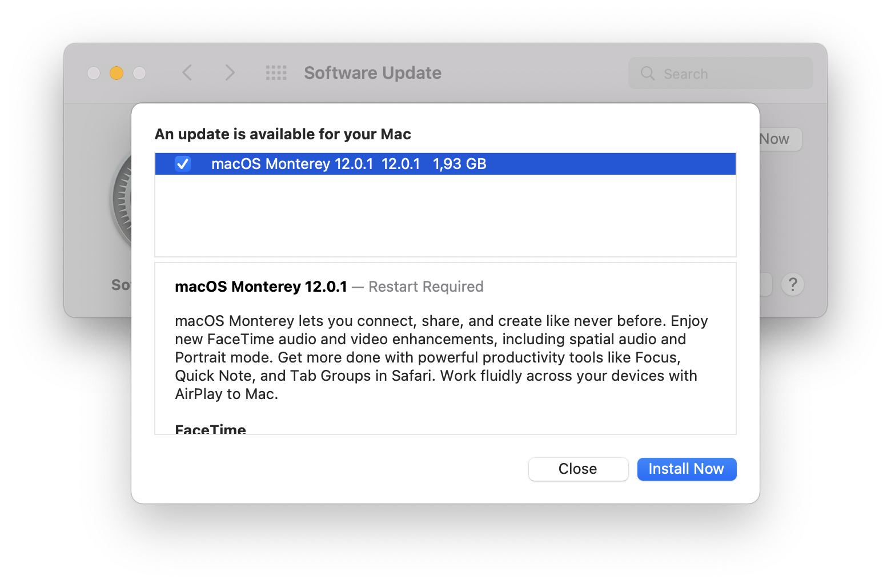This screenshot has height=588, width=891.
Task: Click the Software Update gear icon
Action: [x=121, y=200]
